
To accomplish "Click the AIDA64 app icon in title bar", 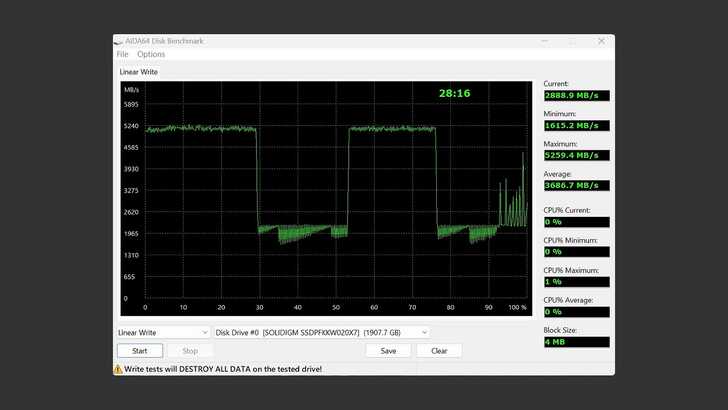I will pos(119,41).
